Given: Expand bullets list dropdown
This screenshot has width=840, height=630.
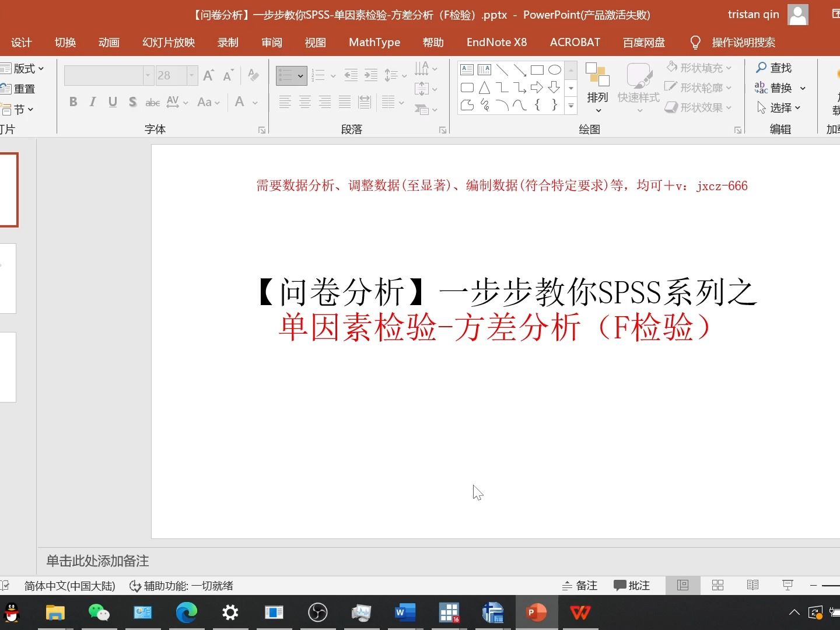Looking at the screenshot, I should coord(300,76).
